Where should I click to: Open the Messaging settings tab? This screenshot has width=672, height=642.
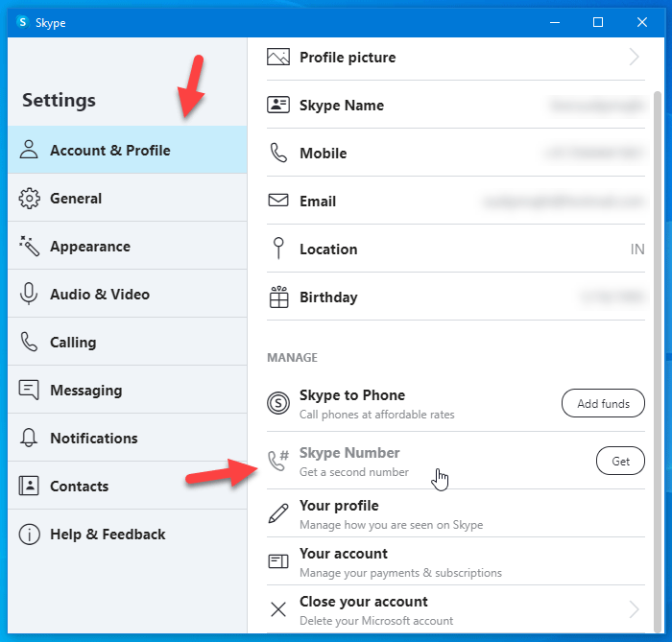click(128, 390)
